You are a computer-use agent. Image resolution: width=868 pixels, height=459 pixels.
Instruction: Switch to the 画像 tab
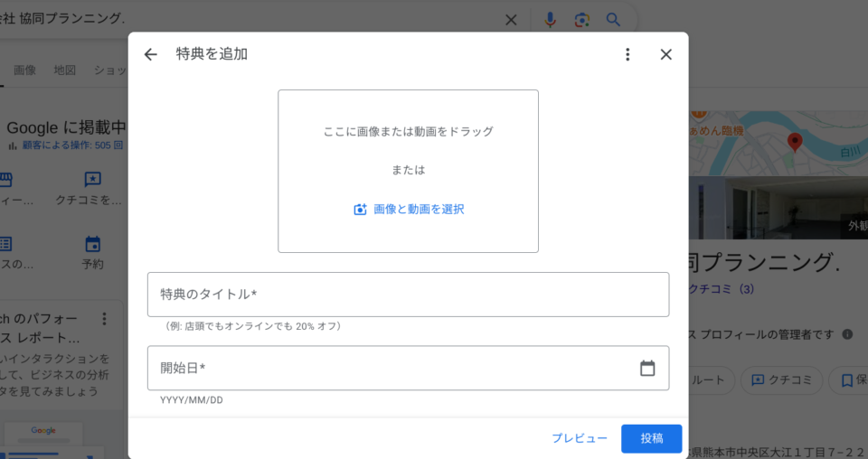pyautogui.click(x=25, y=70)
